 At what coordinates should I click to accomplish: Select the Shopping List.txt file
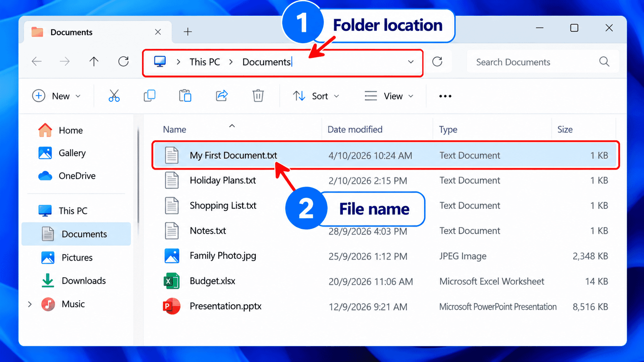386,205
